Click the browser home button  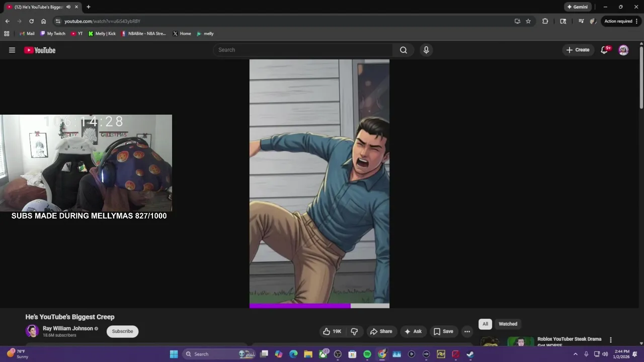coord(43,21)
